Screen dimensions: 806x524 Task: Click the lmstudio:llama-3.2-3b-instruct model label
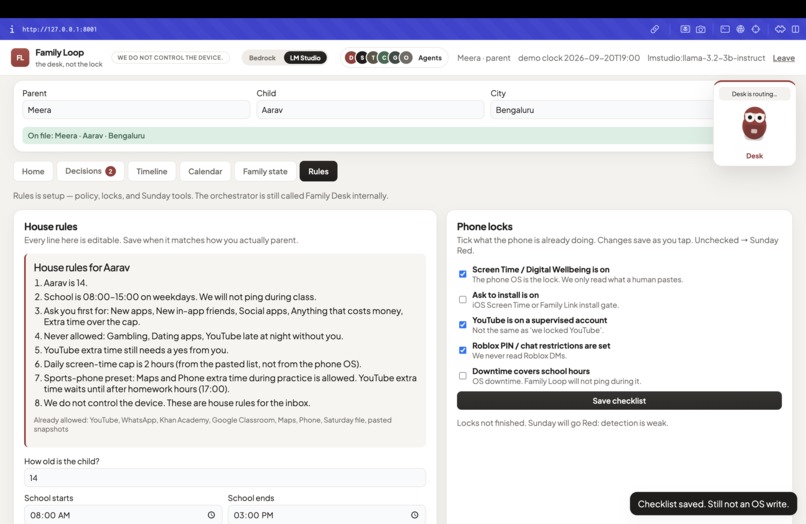(x=706, y=58)
